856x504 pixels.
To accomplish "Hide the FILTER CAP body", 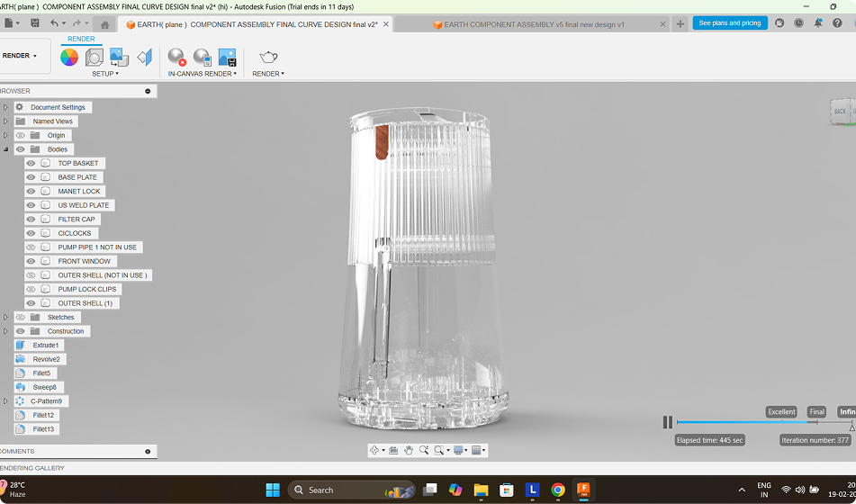I will (x=32, y=220).
